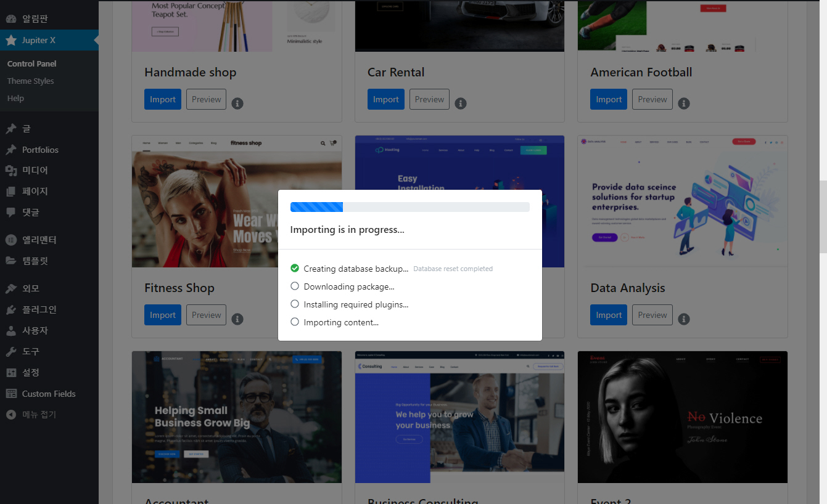Image resolution: width=827 pixels, height=504 pixels.
Task: Click the Jupiter X star icon
Action: (x=11, y=40)
